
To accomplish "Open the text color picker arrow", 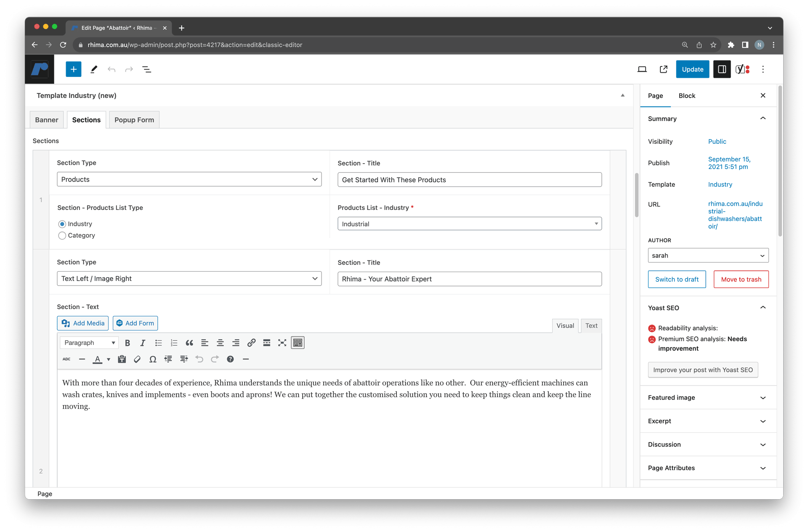I will coord(109,359).
